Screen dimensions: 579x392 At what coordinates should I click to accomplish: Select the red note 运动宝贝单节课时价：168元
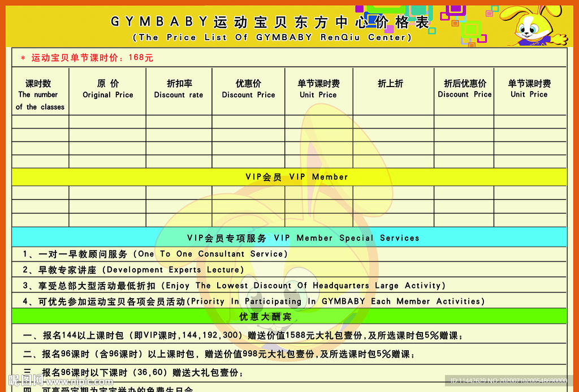point(87,58)
